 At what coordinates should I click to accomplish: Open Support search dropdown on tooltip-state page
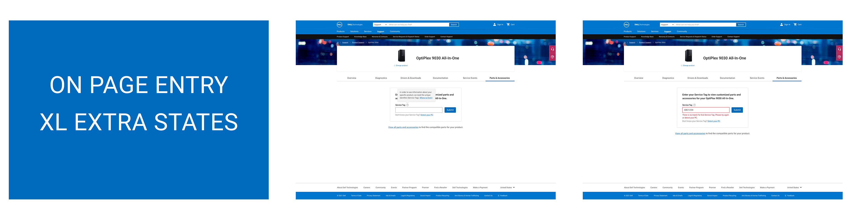pos(380,25)
